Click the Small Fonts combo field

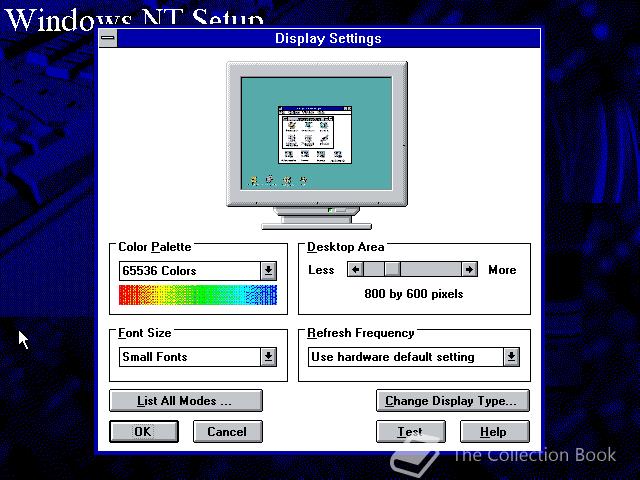[190, 357]
